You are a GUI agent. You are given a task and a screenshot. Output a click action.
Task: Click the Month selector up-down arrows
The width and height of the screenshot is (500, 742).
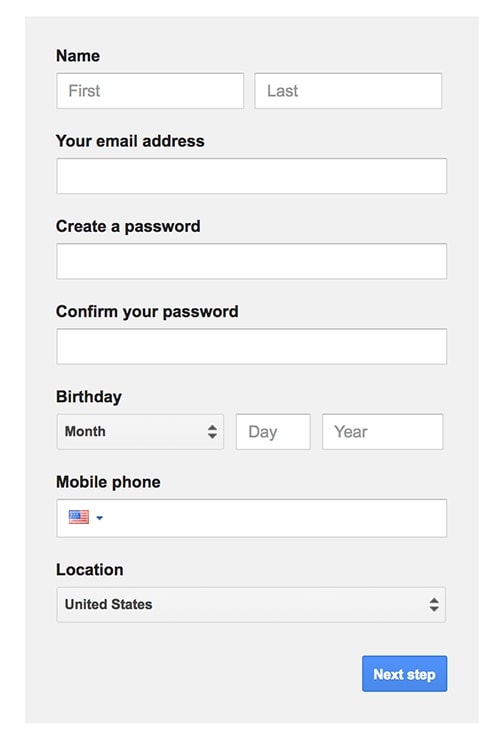(x=212, y=432)
